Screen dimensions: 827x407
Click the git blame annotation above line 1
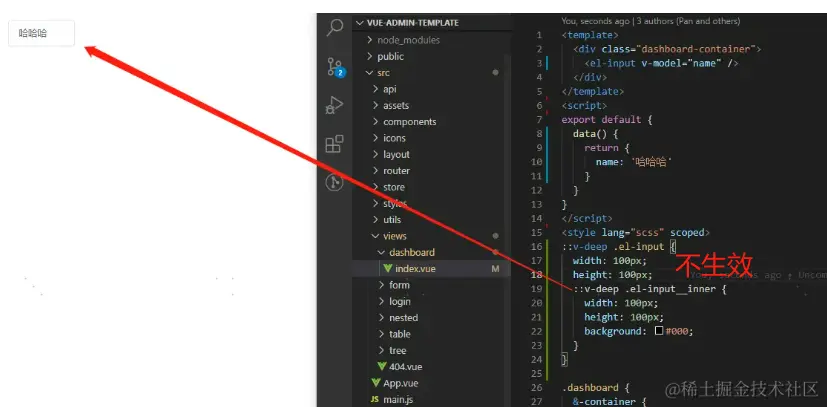pyautogui.click(x=650, y=21)
